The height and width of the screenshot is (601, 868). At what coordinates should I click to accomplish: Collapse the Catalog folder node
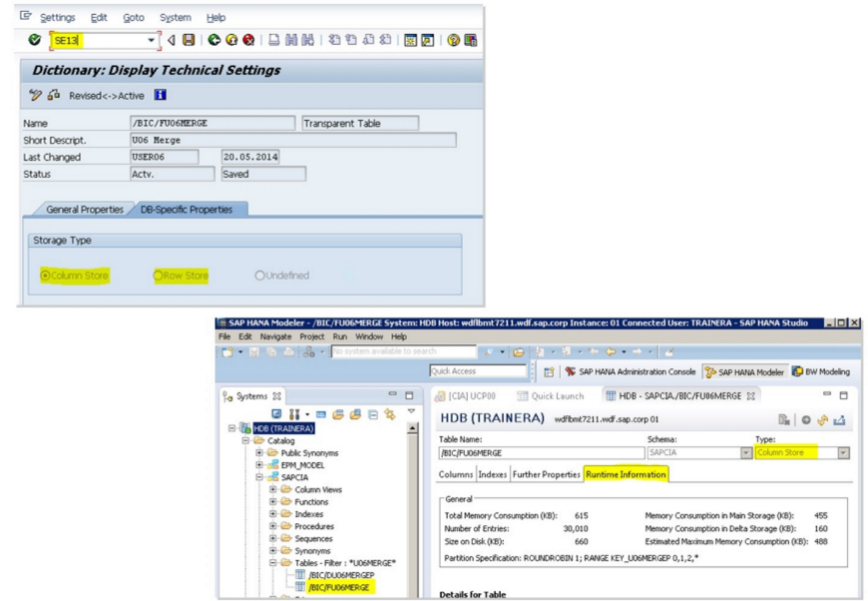(x=245, y=440)
